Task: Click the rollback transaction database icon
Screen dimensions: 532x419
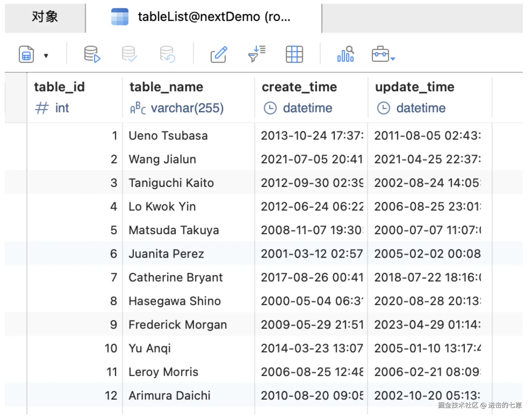Action: pos(167,54)
